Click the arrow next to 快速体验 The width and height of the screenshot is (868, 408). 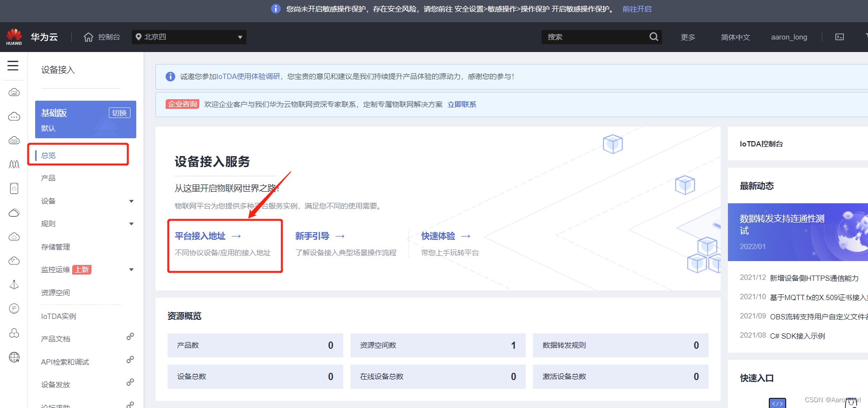(466, 236)
